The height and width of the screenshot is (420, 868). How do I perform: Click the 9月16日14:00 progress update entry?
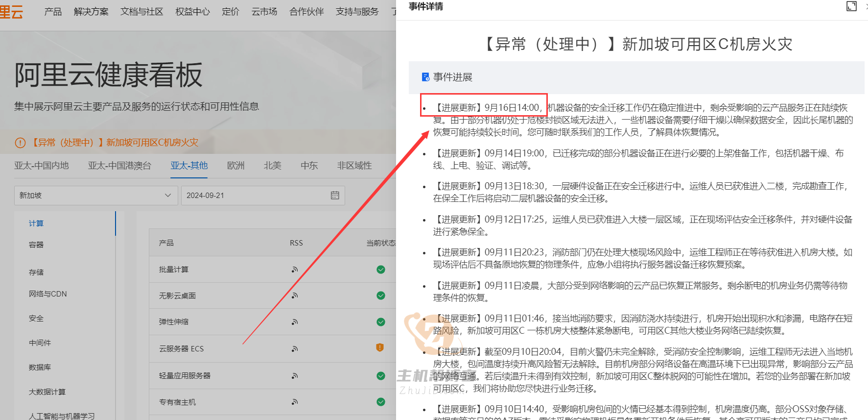pos(643,120)
